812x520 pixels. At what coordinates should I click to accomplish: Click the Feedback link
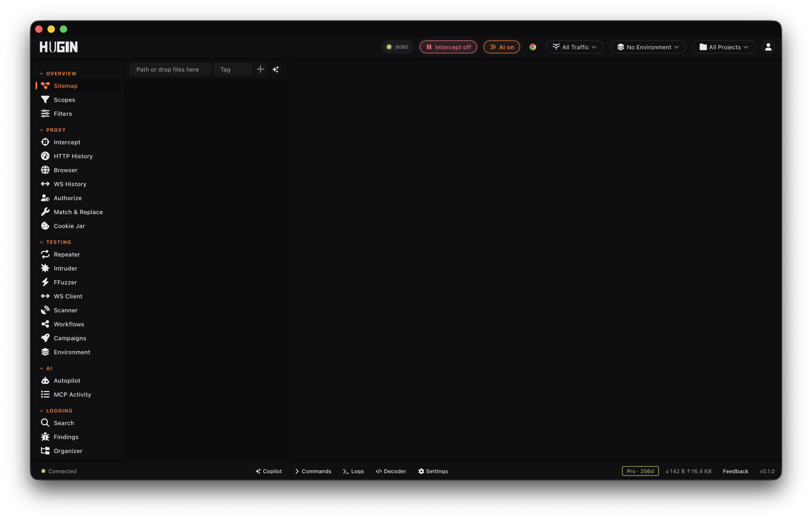(735, 471)
